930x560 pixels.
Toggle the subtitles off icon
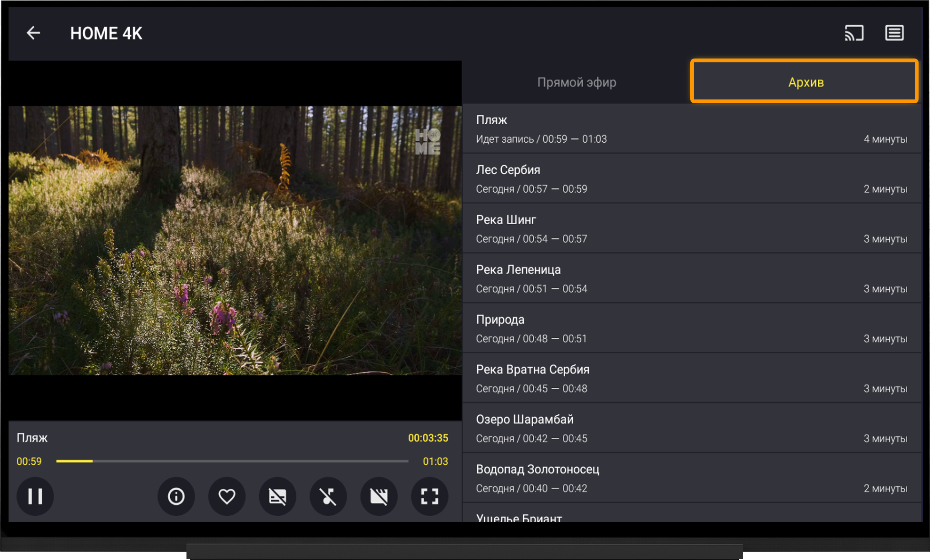[x=277, y=496]
